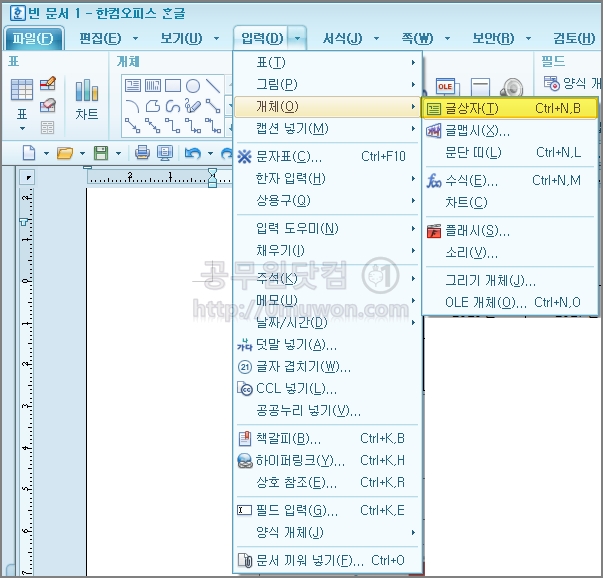Choose 문단 띠(L) menu item
603x578 pixels.
tap(510, 153)
